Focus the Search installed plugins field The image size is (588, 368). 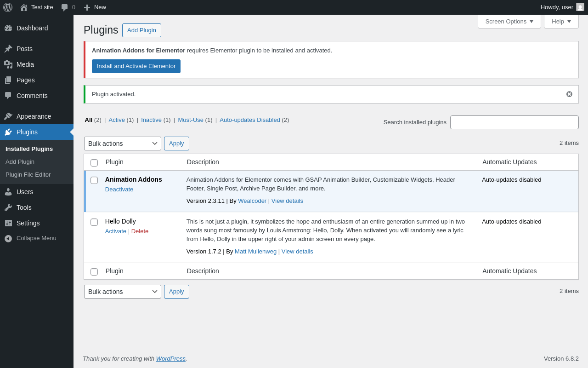point(514,122)
